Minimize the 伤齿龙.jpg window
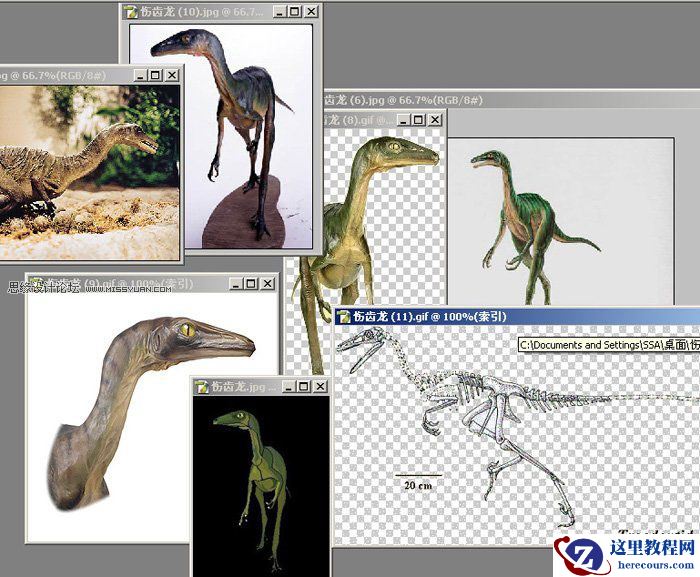This screenshot has height=577, width=700. tap(288, 387)
